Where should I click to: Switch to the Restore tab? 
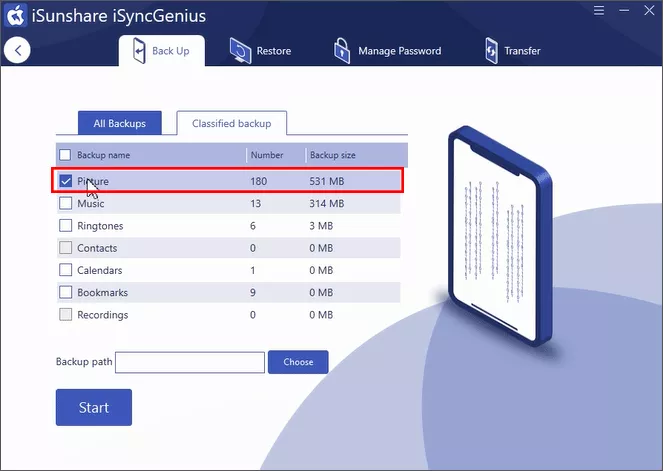260,51
